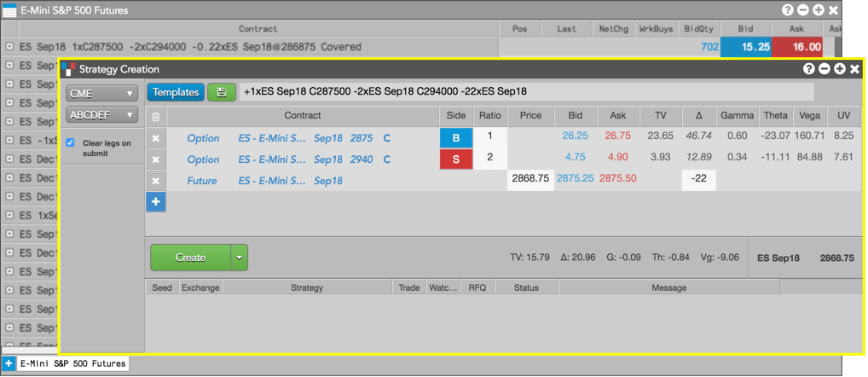Open the ABCDEF account dropdown
868x377 pixels.
tap(101, 114)
